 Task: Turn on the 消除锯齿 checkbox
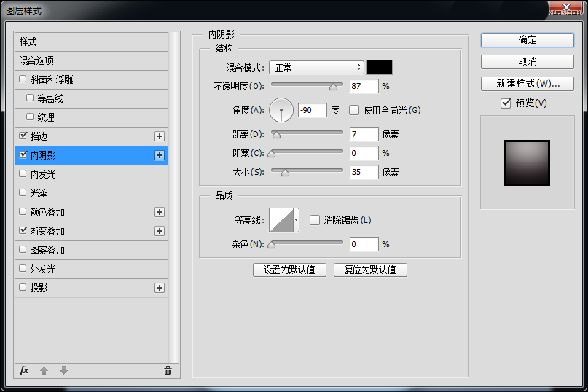click(315, 219)
